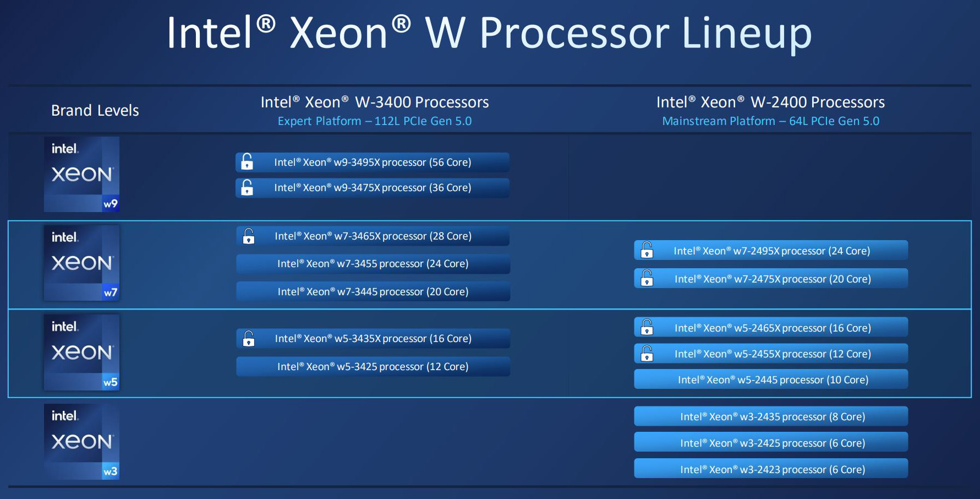Viewport: 980px width, 499px height.
Task: Click the unlock icon beside w9-3475X processor
Action: (247, 187)
